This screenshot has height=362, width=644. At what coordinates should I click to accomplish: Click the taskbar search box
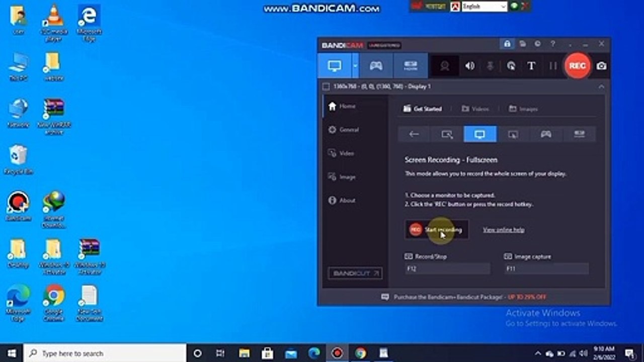pyautogui.click(x=105, y=353)
